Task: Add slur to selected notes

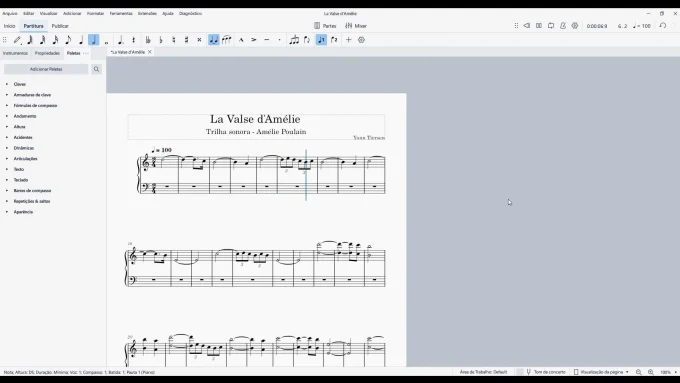Action: (226, 40)
